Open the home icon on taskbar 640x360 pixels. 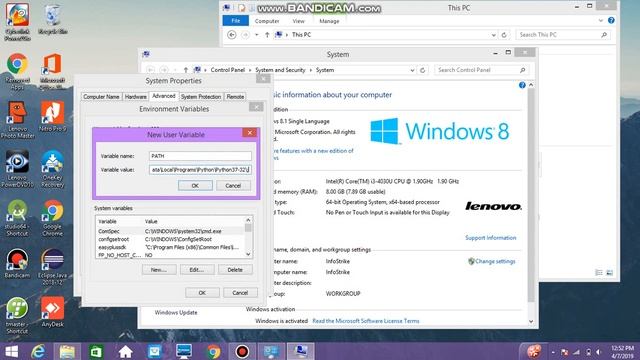click(125, 351)
